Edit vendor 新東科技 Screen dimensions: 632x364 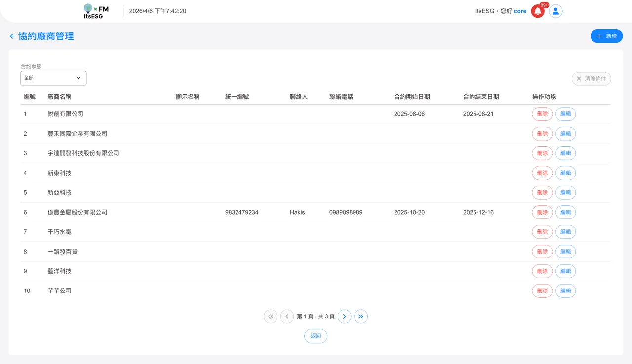[x=566, y=173]
